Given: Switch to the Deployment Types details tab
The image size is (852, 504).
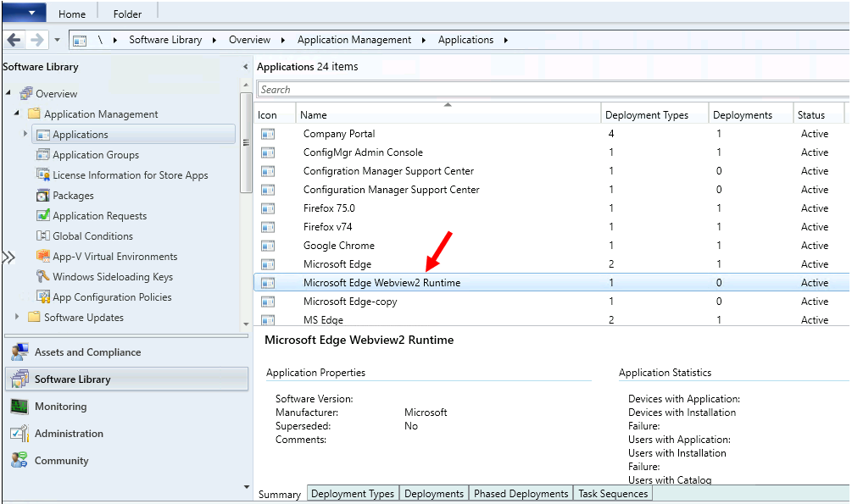Looking at the screenshot, I should click(353, 493).
